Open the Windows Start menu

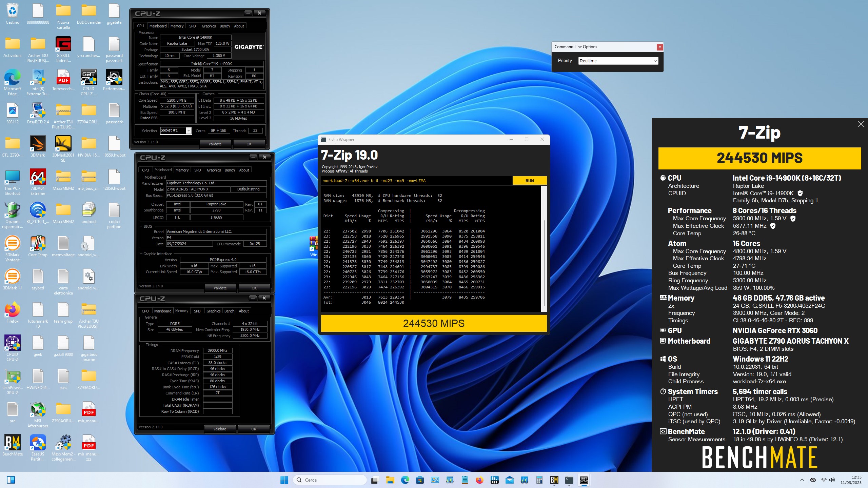(x=284, y=480)
